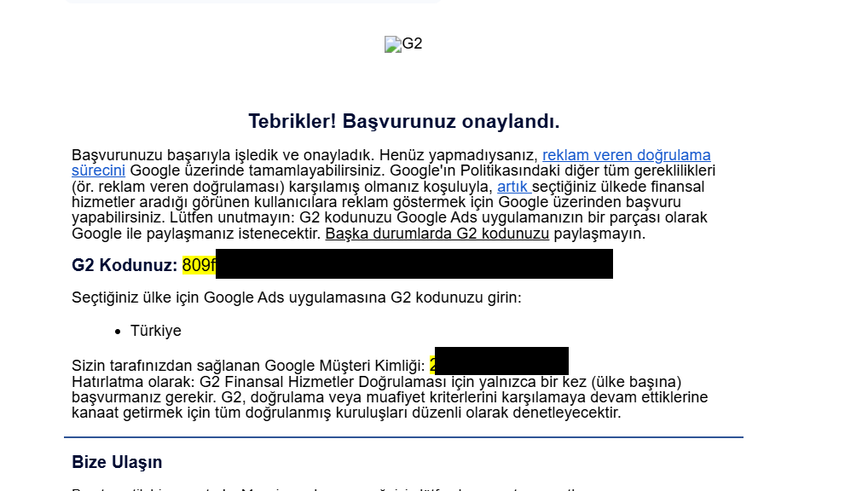Click the 'G2 Kodunuz:' label
The image size is (868, 491).
[124, 265]
